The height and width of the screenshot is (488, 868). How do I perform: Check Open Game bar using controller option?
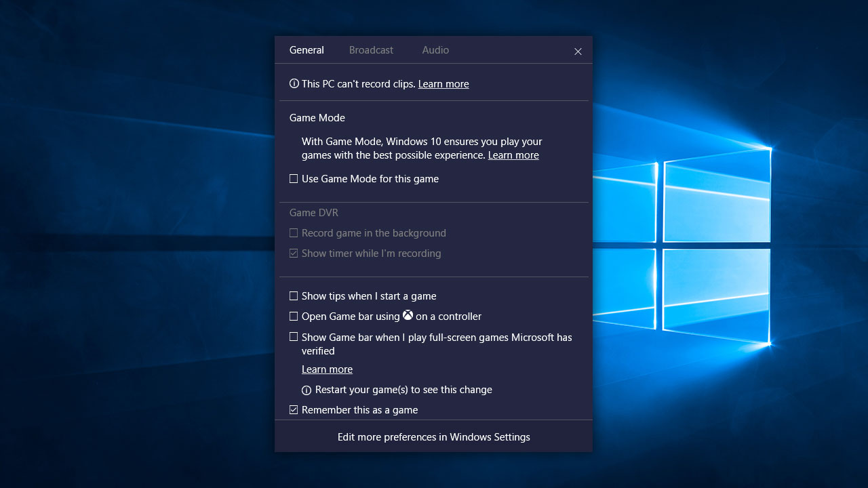(294, 317)
